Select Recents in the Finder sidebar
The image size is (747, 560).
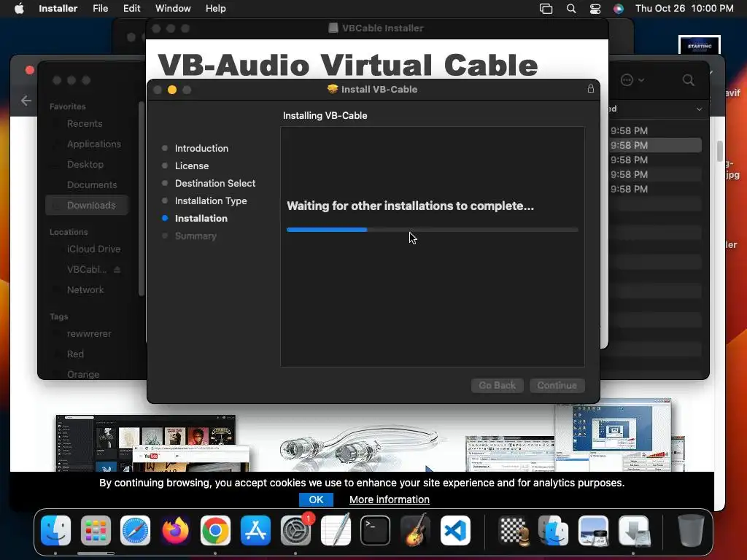pyautogui.click(x=85, y=124)
